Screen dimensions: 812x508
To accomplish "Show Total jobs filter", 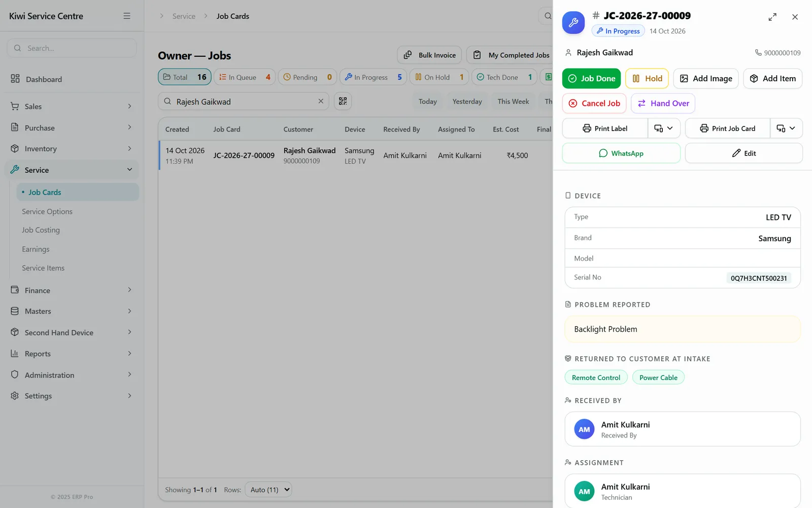I will point(185,77).
